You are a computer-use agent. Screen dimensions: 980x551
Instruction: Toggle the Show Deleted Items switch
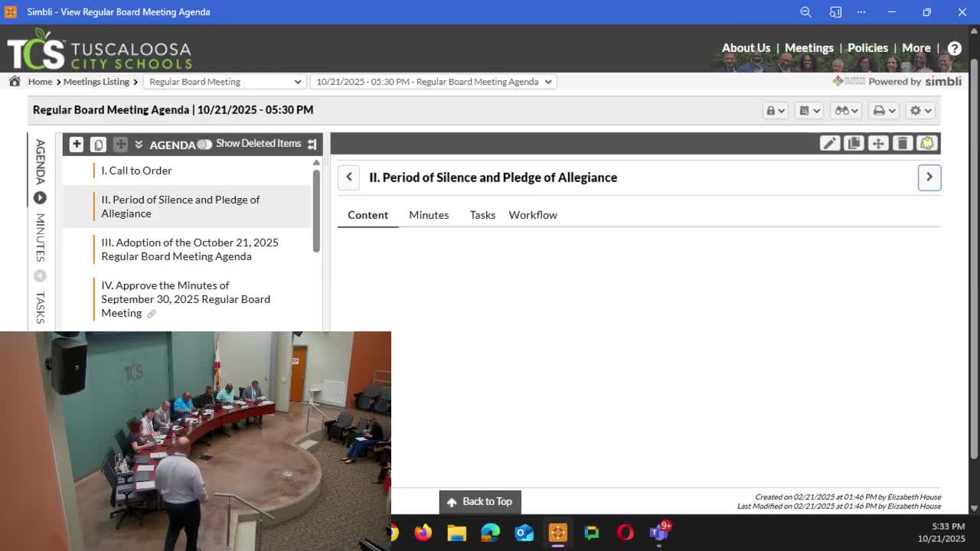204,144
